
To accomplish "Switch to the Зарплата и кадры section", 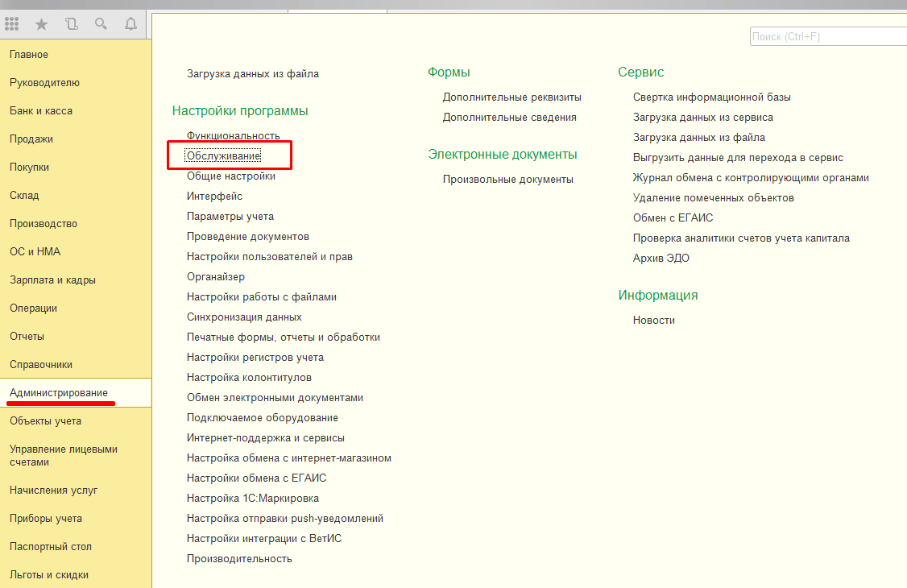I will click(x=52, y=280).
